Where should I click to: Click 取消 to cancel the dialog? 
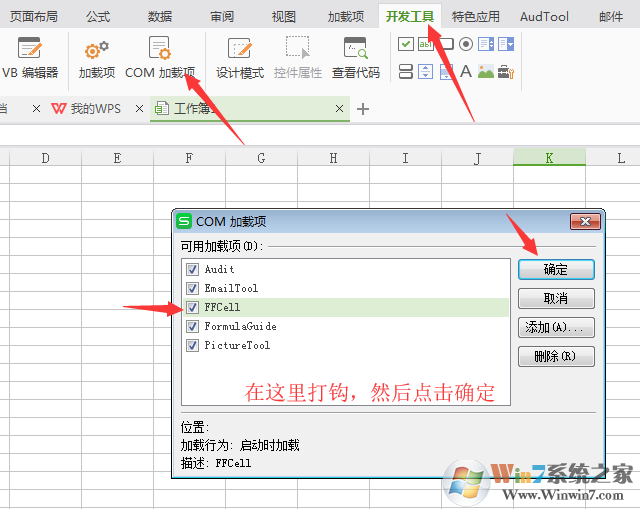556,298
